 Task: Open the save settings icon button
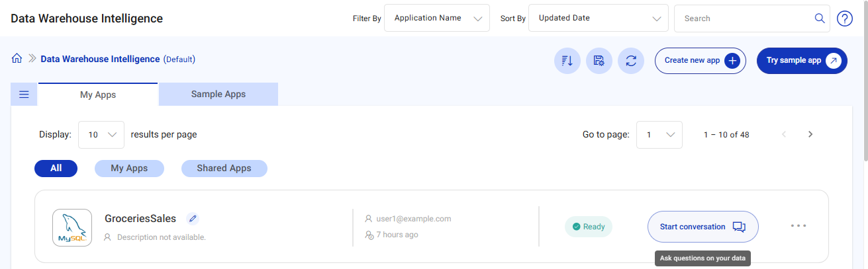click(x=599, y=61)
